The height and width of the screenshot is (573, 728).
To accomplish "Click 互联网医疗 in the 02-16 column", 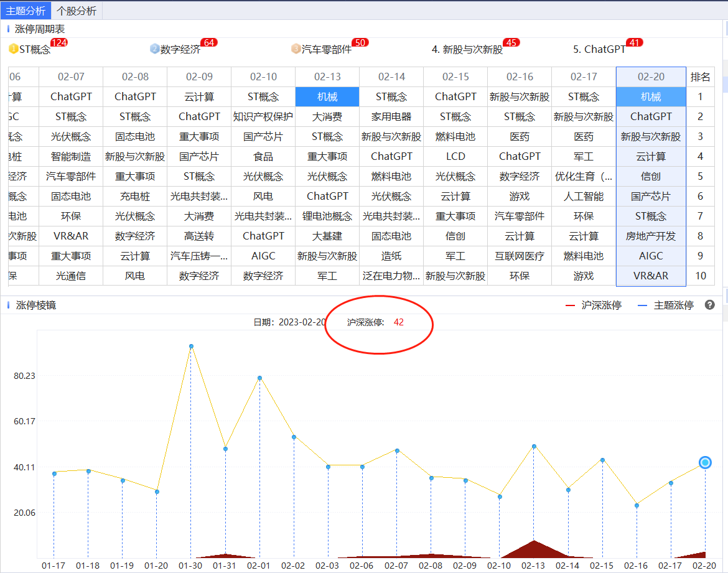I will pyautogui.click(x=520, y=256).
